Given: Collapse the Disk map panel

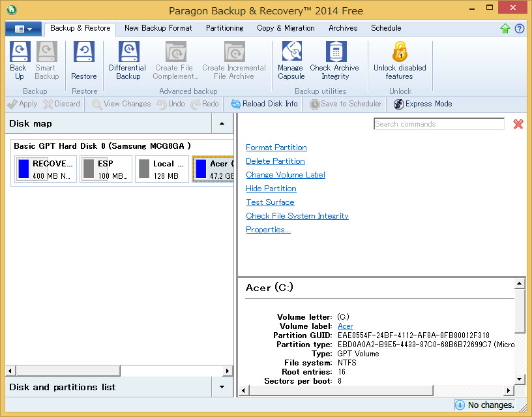Looking at the screenshot, I should coord(222,123).
